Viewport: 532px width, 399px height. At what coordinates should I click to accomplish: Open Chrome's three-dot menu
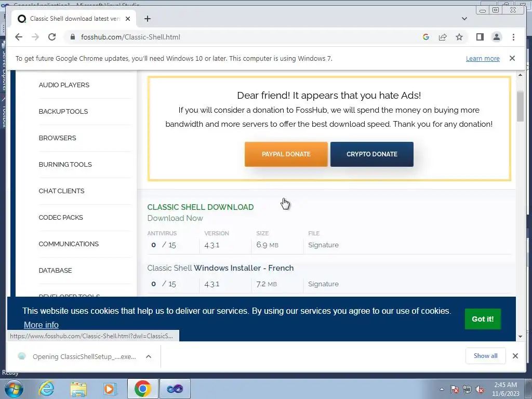(513, 37)
